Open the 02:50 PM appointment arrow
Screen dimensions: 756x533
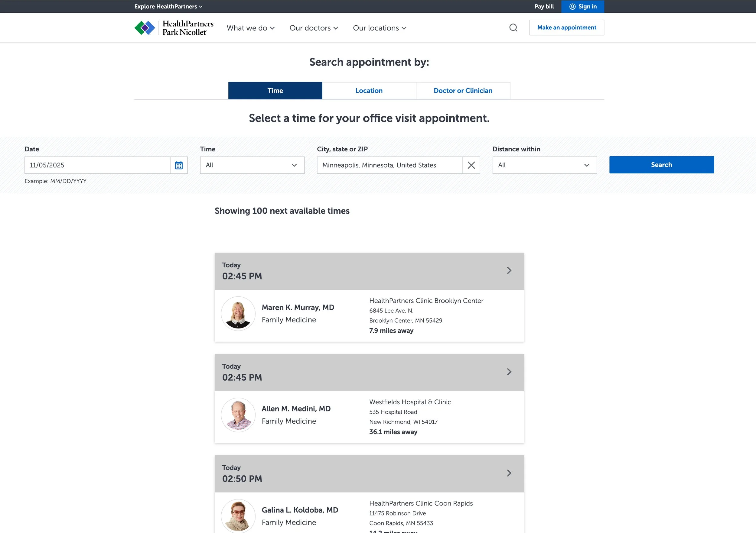[509, 473]
